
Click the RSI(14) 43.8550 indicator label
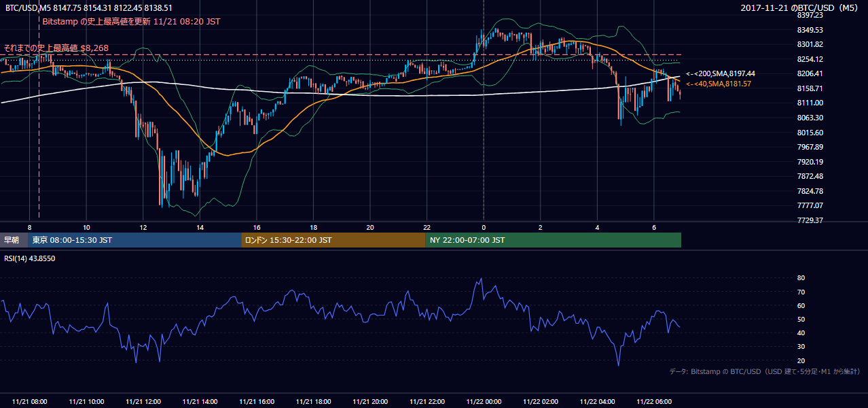[x=30, y=258]
